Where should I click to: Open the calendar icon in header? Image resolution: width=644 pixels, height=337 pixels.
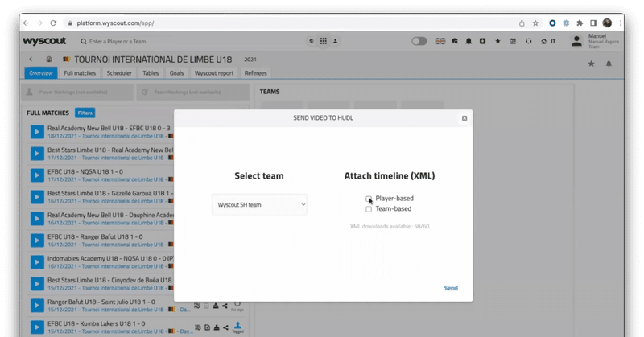513,41
